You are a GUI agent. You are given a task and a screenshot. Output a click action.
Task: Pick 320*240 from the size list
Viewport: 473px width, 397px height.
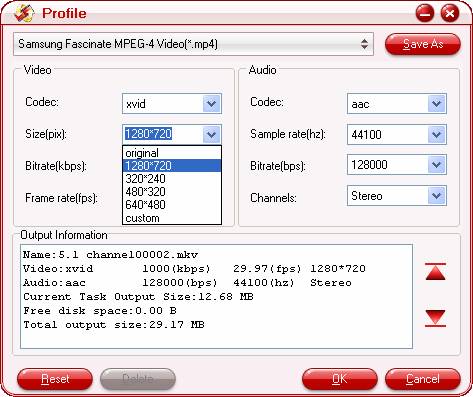click(x=172, y=179)
